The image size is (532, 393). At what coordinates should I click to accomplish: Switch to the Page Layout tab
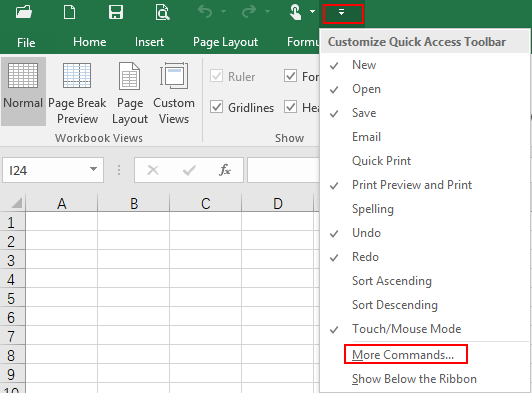(x=225, y=42)
